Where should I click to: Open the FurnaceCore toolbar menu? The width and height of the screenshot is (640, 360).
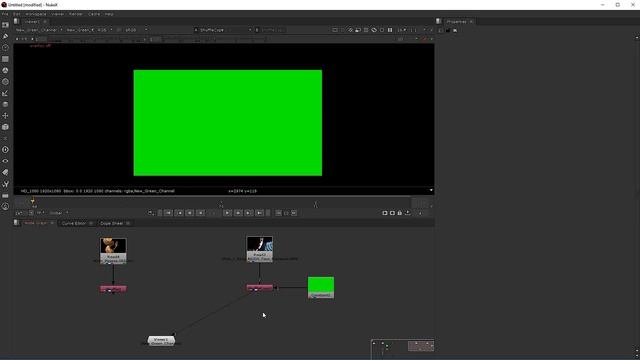coord(5,207)
